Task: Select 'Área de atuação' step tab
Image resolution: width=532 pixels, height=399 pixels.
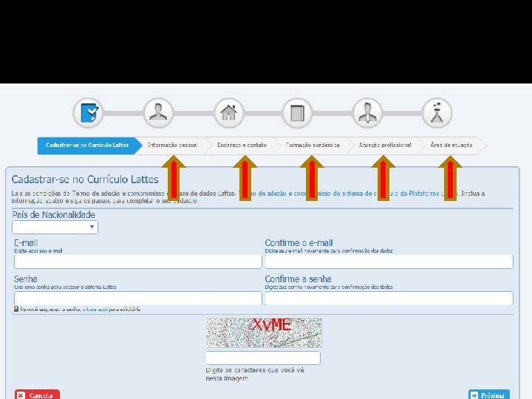Action: pos(451,146)
